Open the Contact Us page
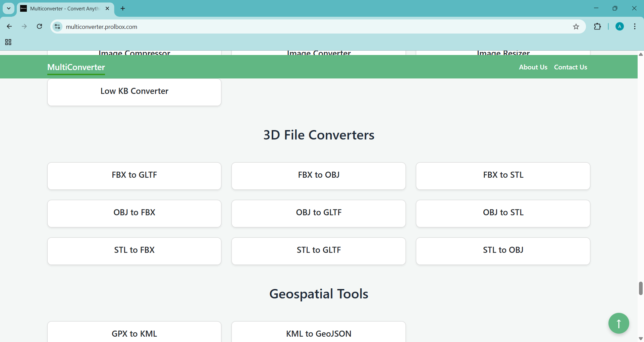Viewport: 644px width, 342px height. tap(570, 67)
